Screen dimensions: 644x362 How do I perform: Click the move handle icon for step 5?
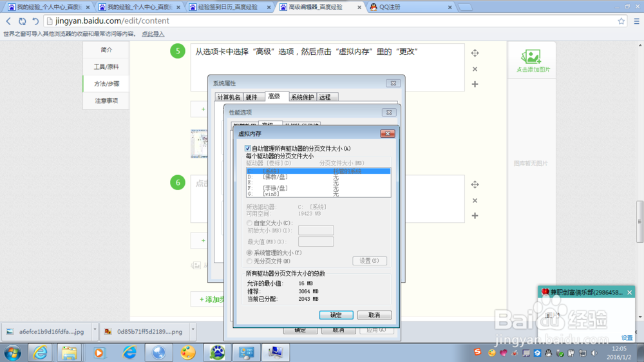(x=475, y=53)
